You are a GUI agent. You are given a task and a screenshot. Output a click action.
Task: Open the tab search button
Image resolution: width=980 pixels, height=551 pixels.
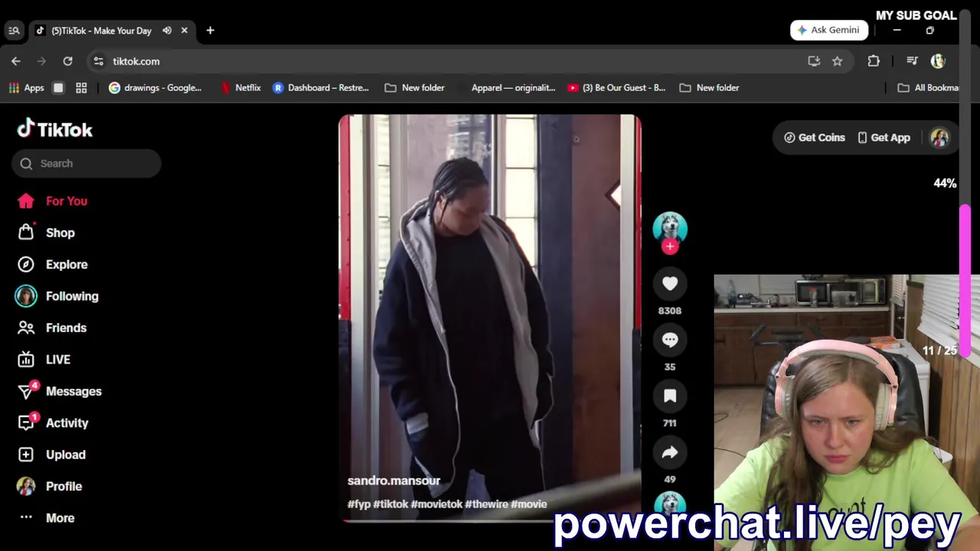14,31
